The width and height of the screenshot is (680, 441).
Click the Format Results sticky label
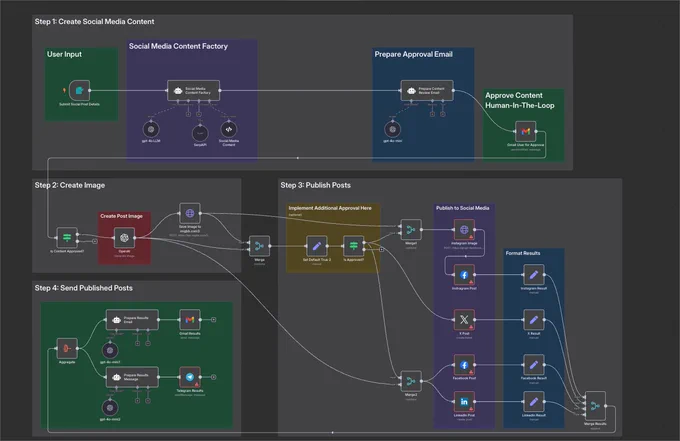[x=523, y=253]
